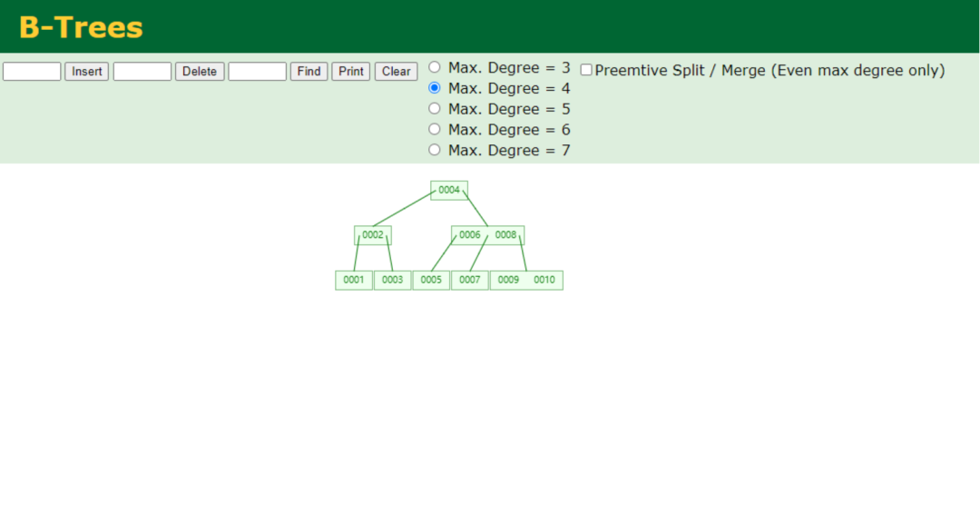Click the Clear button

pos(397,71)
